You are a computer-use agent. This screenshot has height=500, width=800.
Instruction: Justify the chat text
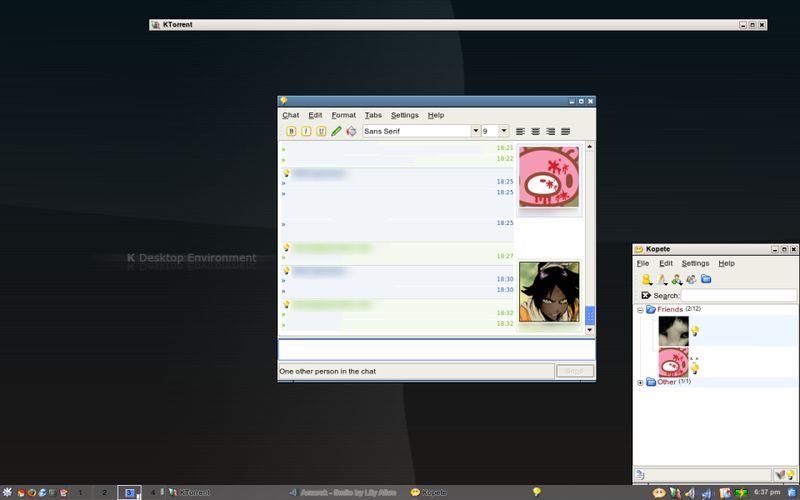coord(565,132)
